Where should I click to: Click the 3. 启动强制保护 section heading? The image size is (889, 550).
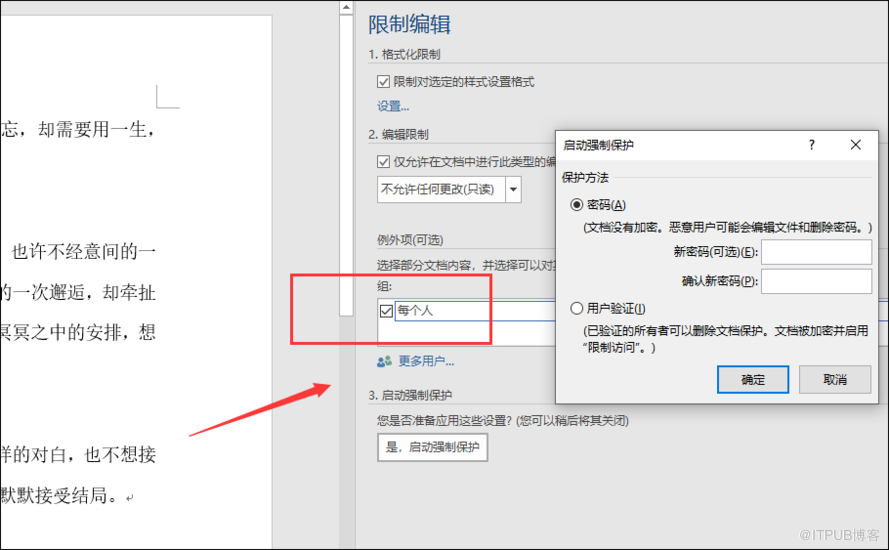click(410, 395)
